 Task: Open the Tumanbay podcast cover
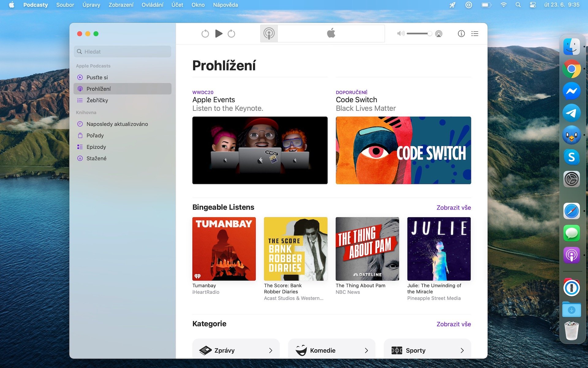(224, 249)
